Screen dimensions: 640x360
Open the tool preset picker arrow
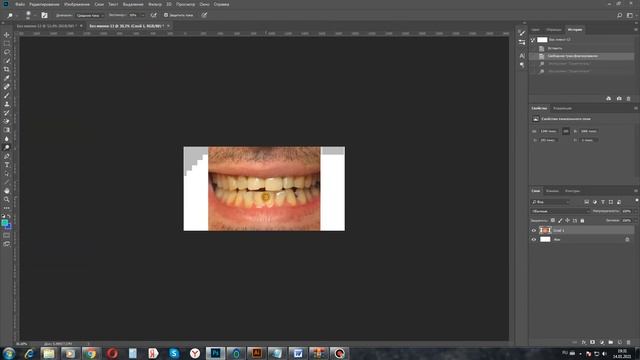[x=16, y=16]
